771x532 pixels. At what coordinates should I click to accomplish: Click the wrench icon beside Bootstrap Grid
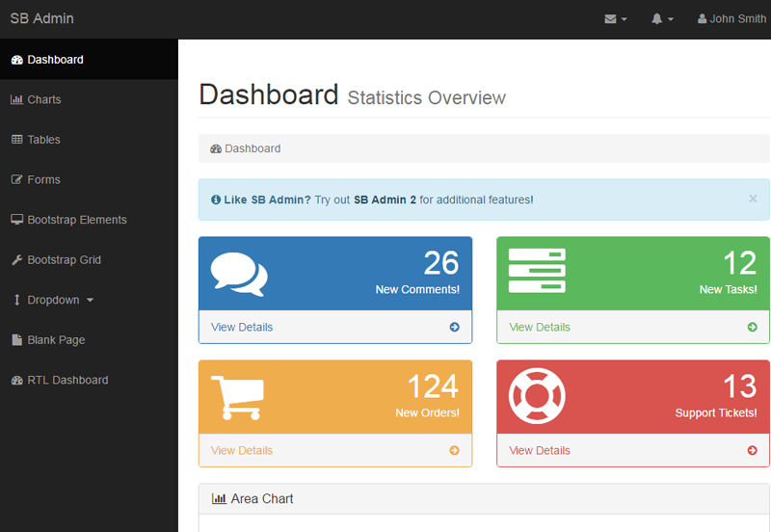[17, 260]
